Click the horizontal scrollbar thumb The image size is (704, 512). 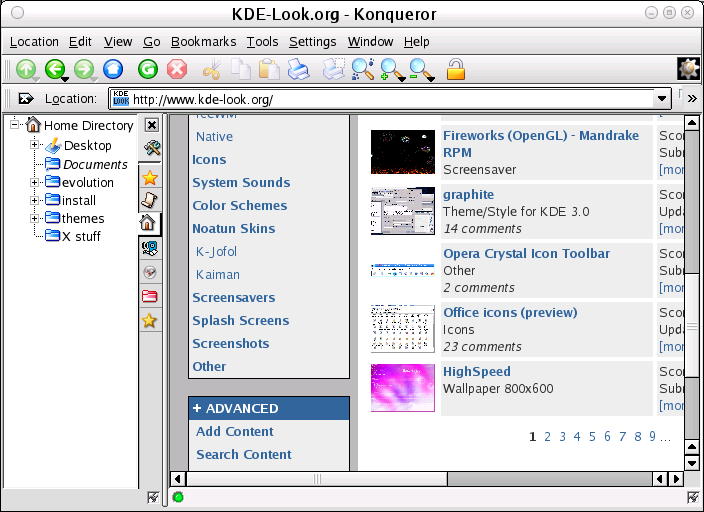(x=317, y=479)
